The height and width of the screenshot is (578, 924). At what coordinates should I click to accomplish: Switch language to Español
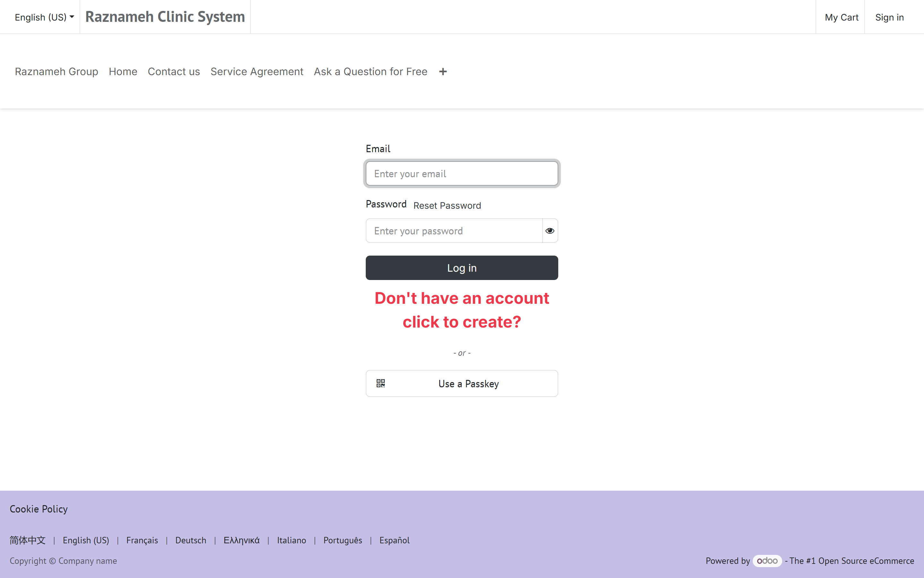point(394,540)
